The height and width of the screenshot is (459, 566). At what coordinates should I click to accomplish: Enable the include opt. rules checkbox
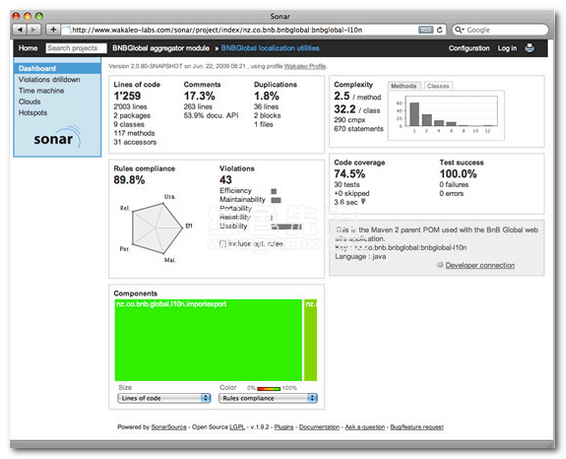(x=223, y=244)
